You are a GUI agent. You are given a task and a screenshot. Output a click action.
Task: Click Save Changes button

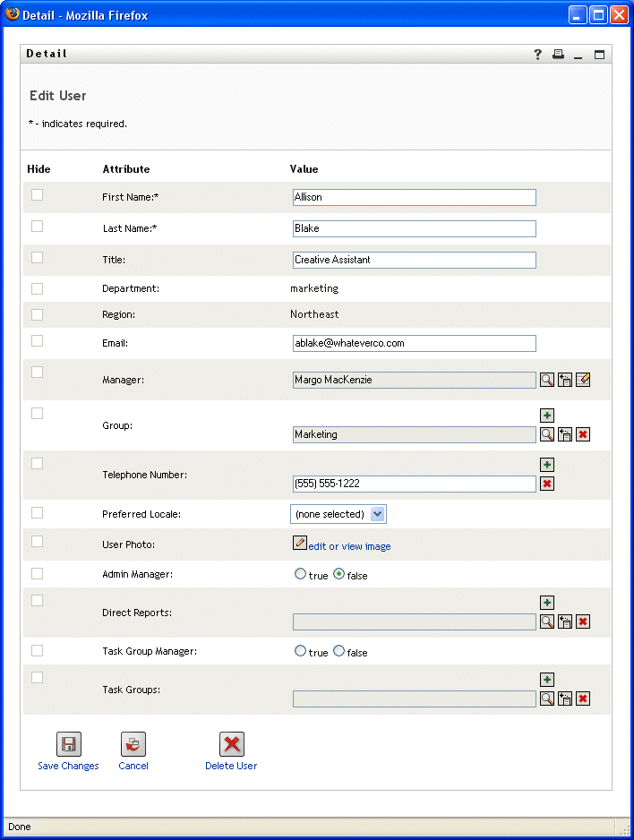coord(68,745)
